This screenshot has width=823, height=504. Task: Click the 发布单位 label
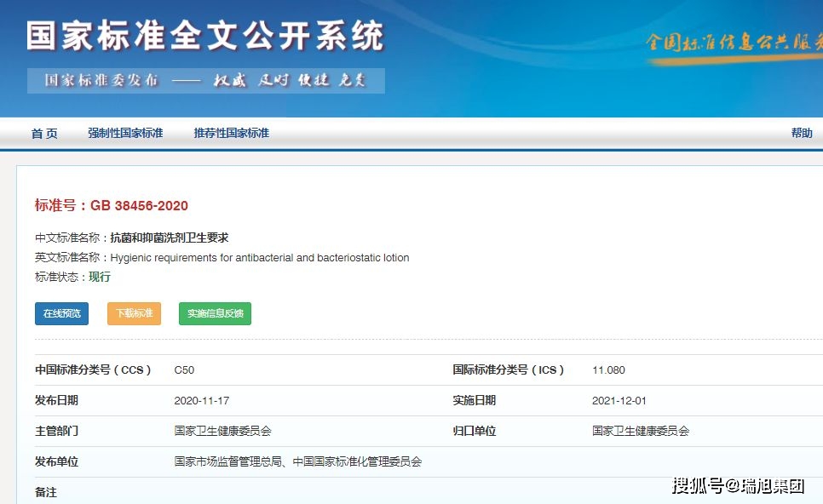tap(57, 461)
